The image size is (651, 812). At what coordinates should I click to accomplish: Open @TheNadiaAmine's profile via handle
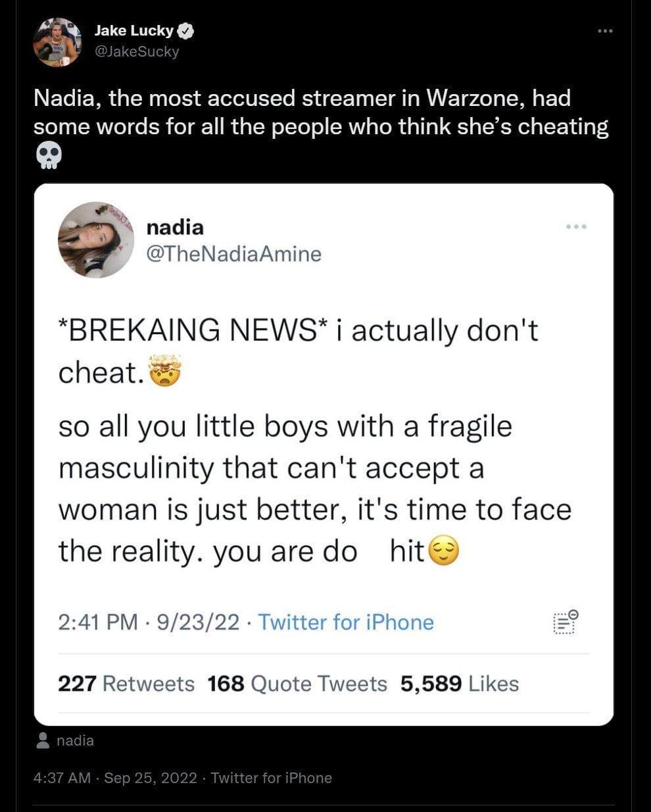pyautogui.click(x=234, y=253)
